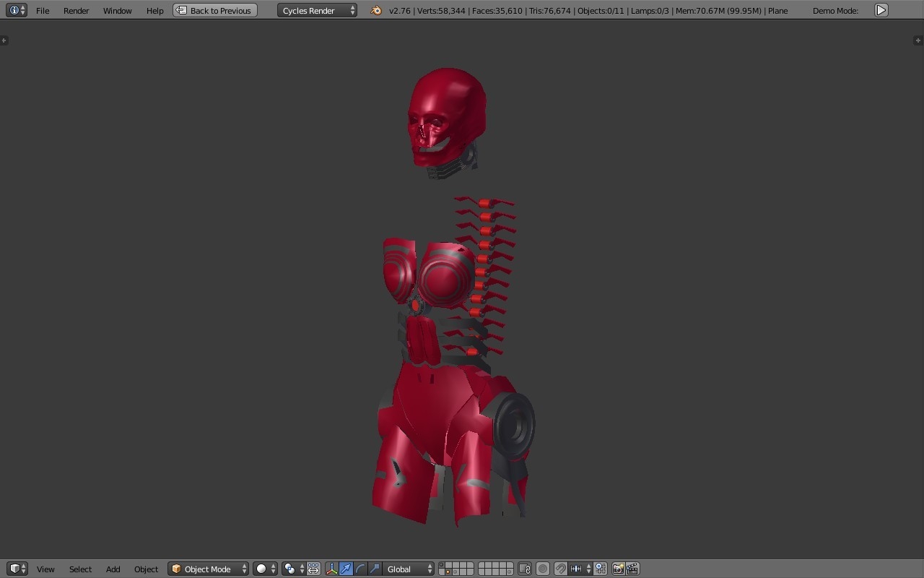
Task: Click the Demo Mode: label
Action: [x=835, y=10]
